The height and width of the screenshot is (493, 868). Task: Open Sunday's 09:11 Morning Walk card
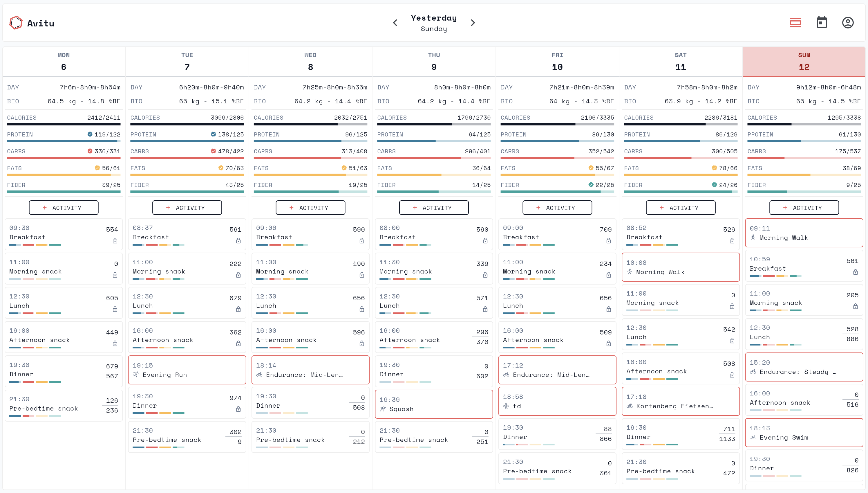(804, 233)
